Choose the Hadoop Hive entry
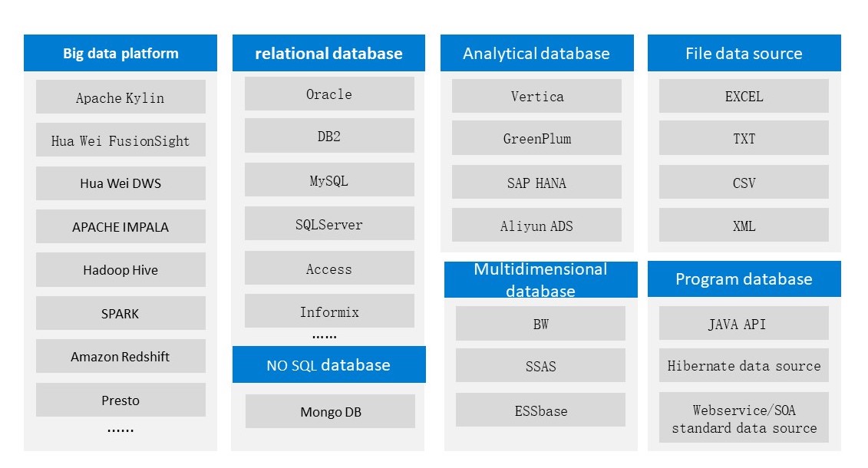Image resolution: width=868 pixels, height=468 pixels. click(x=120, y=270)
